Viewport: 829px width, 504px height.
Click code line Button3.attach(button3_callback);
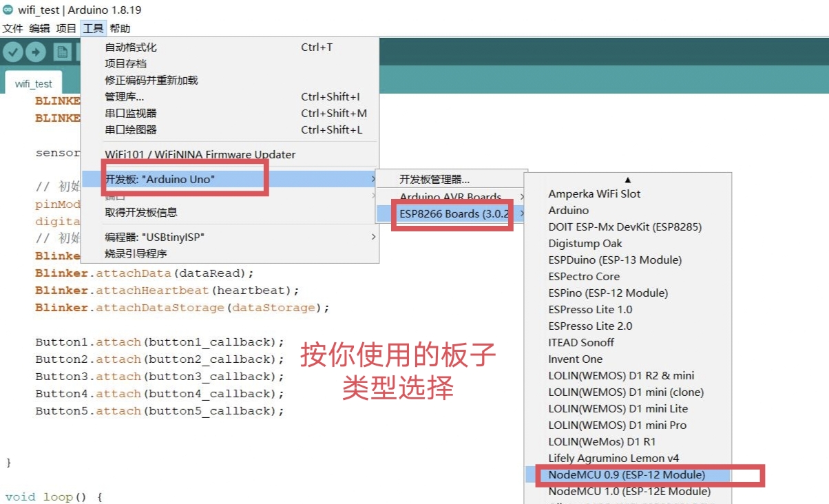[x=160, y=377]
